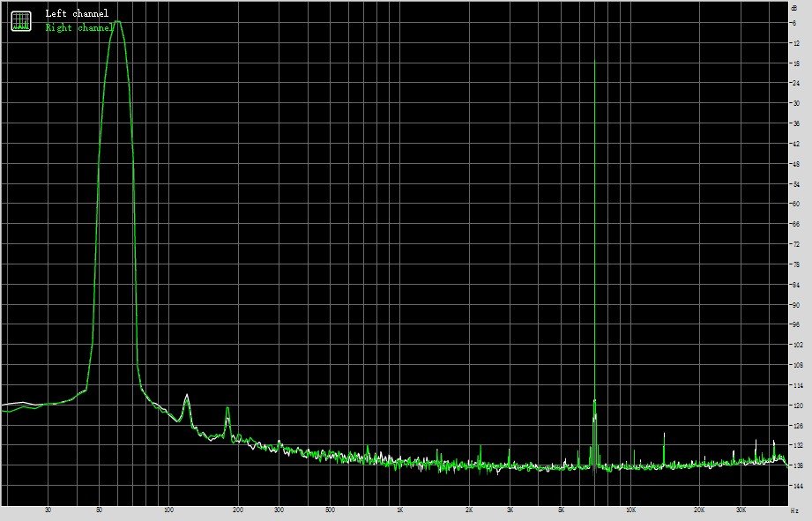Click the 1K frequency axis label
This screenshot has width=812, height=521.
tap(399, 510)
